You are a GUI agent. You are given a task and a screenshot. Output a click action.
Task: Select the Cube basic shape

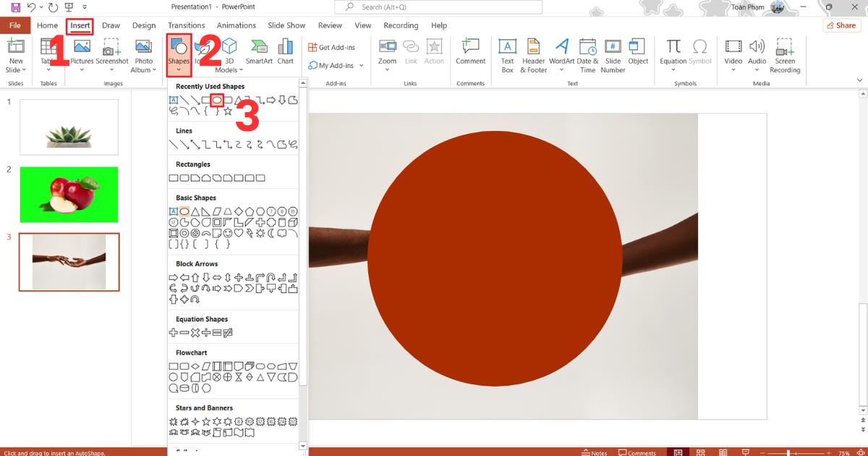293,222
